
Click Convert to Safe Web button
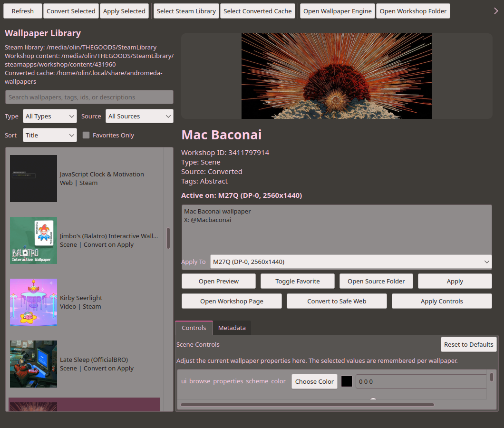pyautogui.click(x=337, y=301)
